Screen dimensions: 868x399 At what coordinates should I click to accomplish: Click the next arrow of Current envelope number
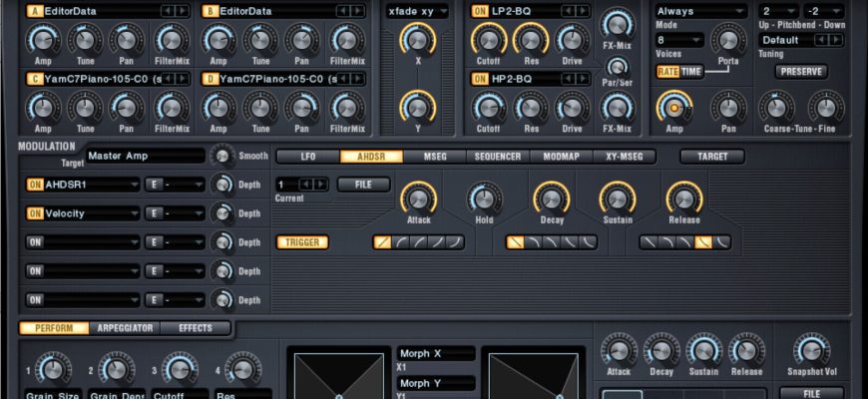point(320,185)
